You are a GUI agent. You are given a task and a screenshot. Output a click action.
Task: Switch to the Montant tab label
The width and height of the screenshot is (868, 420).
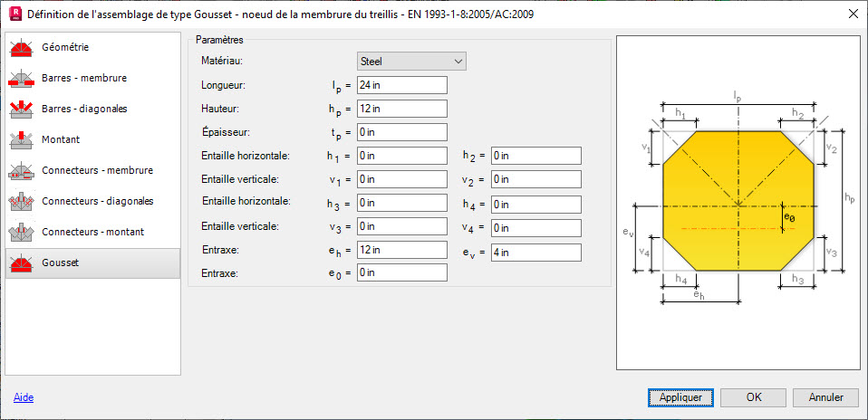(61, 140)
